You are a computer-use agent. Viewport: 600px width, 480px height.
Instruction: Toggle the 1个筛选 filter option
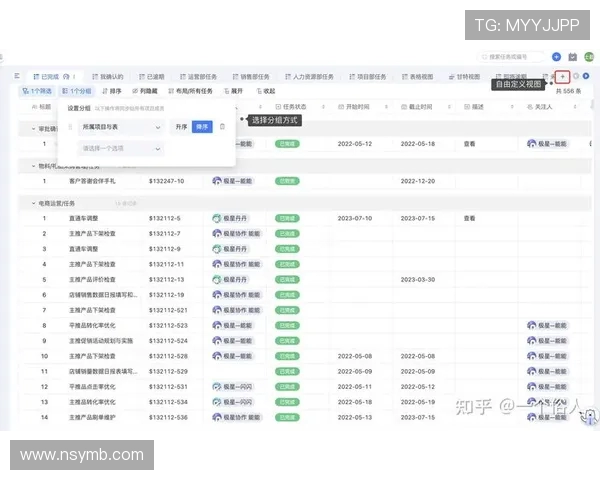(x=38, y=91)
